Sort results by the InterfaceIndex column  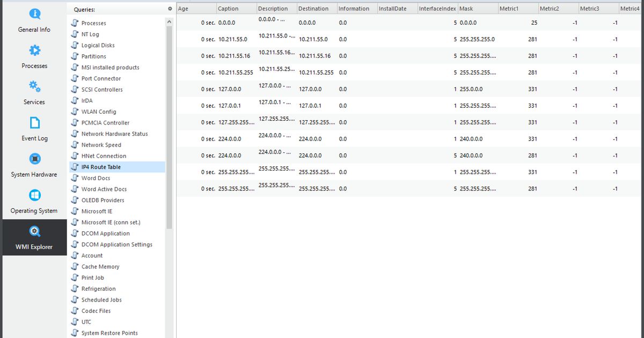tap(437, 8)
